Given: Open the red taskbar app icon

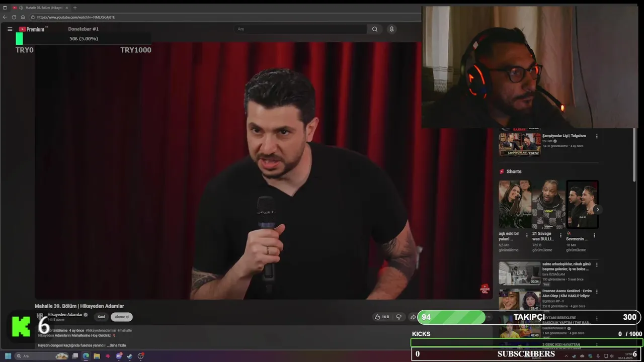Looking at the screenshot, I should point(108,356).
